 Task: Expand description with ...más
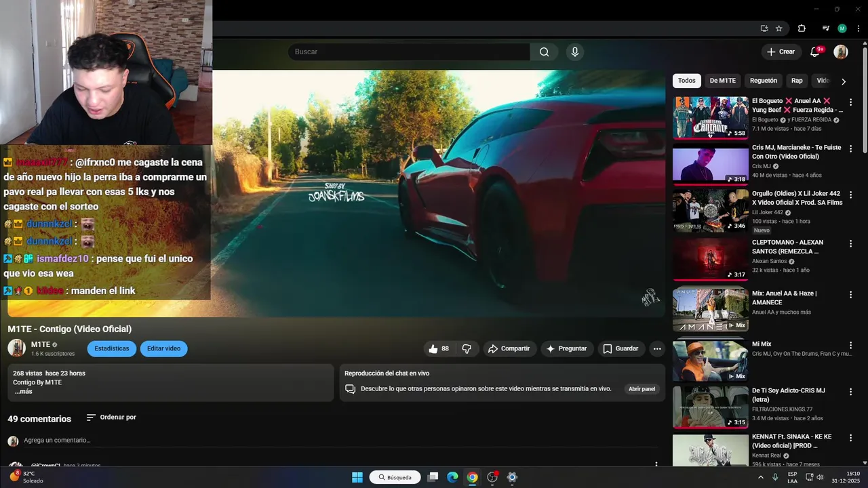[x=23, y=392]
